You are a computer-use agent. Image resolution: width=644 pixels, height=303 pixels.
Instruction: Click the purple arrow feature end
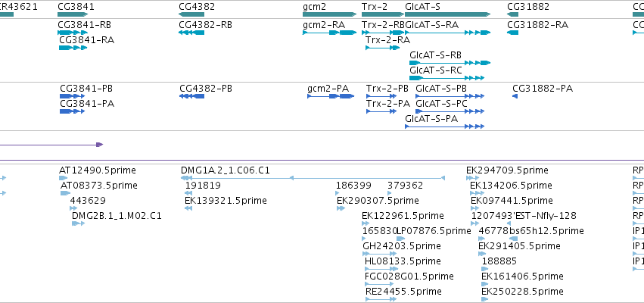99,145
